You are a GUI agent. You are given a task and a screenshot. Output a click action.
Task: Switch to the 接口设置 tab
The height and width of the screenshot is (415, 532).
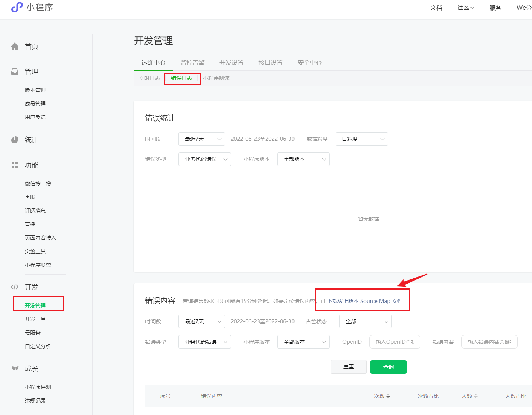(x=271, y=63)
